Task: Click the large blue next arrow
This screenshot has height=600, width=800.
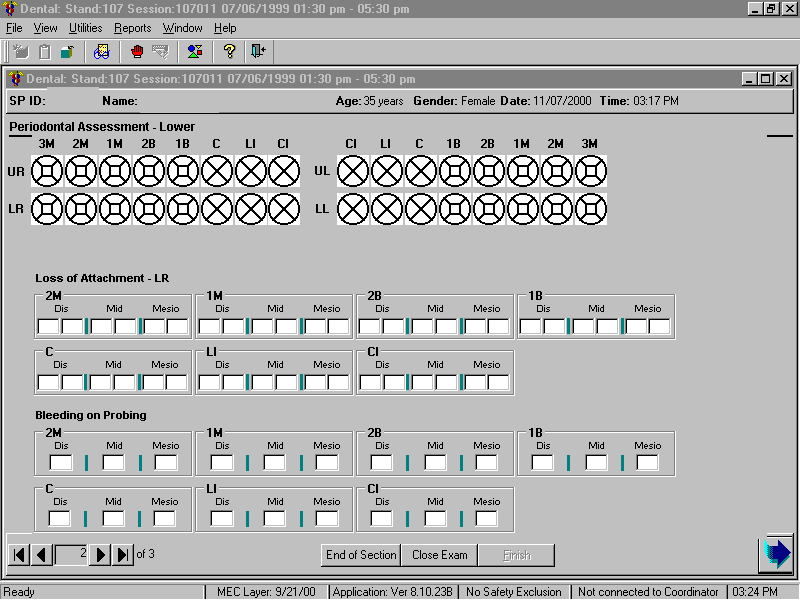Action: pos(776,553)
